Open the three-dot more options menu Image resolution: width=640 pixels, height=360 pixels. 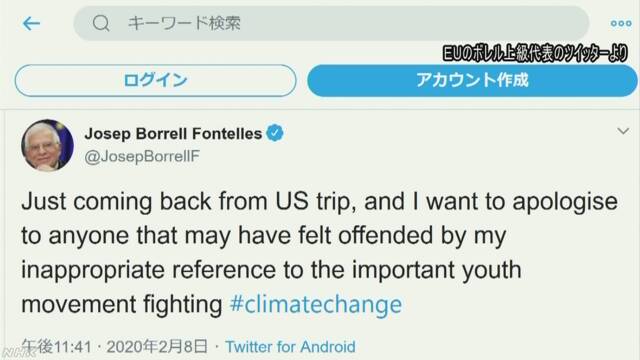pos(621,24)
